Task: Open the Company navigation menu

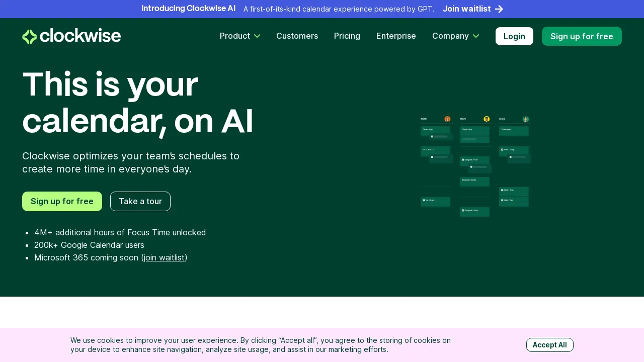Action: 456,36
